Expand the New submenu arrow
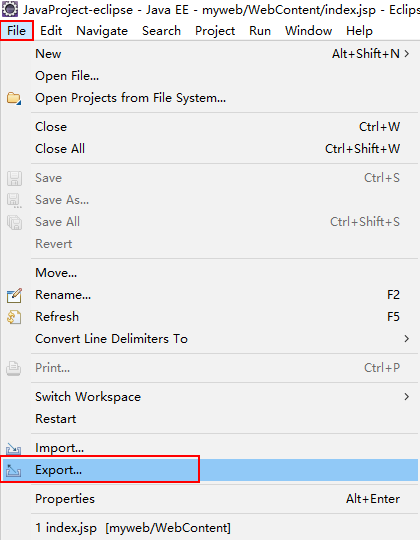Image resolution: width=420 pixels, height=540 pixels. click(407, 54)
